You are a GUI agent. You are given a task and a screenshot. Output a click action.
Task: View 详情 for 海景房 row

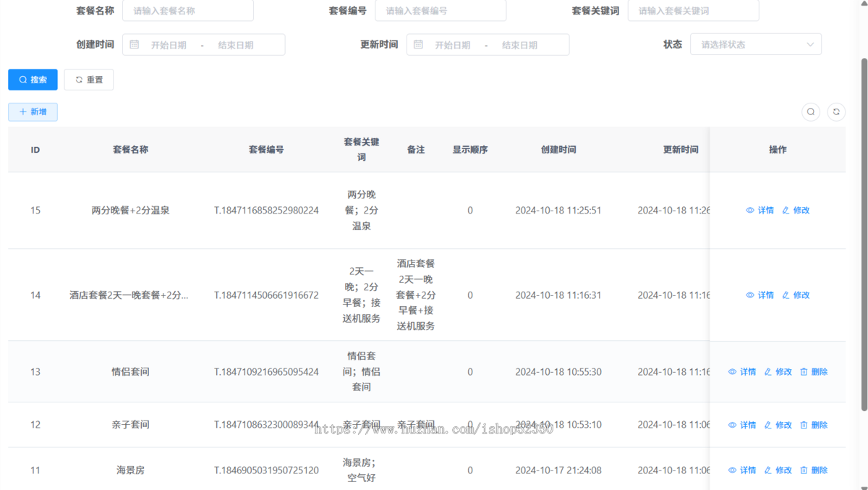point(742,470)
